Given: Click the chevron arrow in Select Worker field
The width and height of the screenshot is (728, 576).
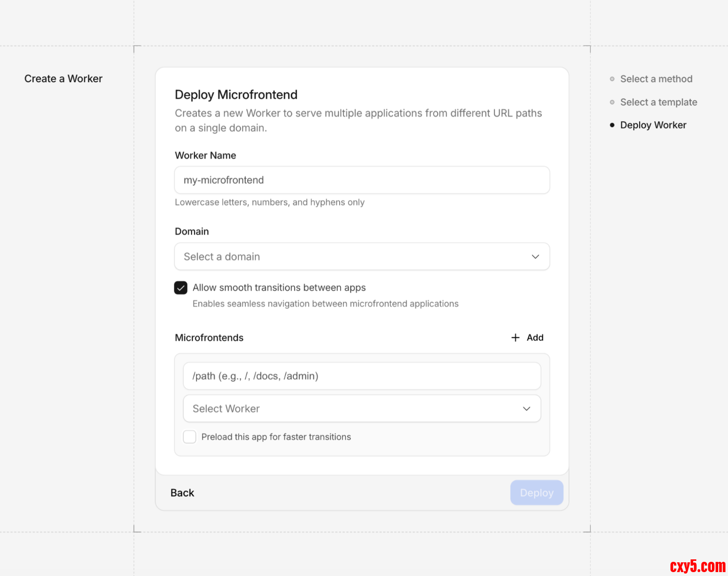Looking at the screenshot, I should point(526,409).
